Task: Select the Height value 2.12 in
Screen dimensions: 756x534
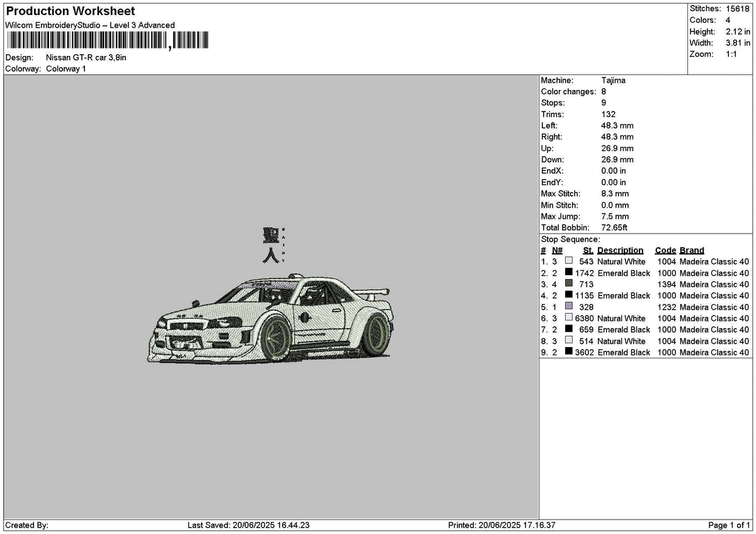Action: (738, 31)
